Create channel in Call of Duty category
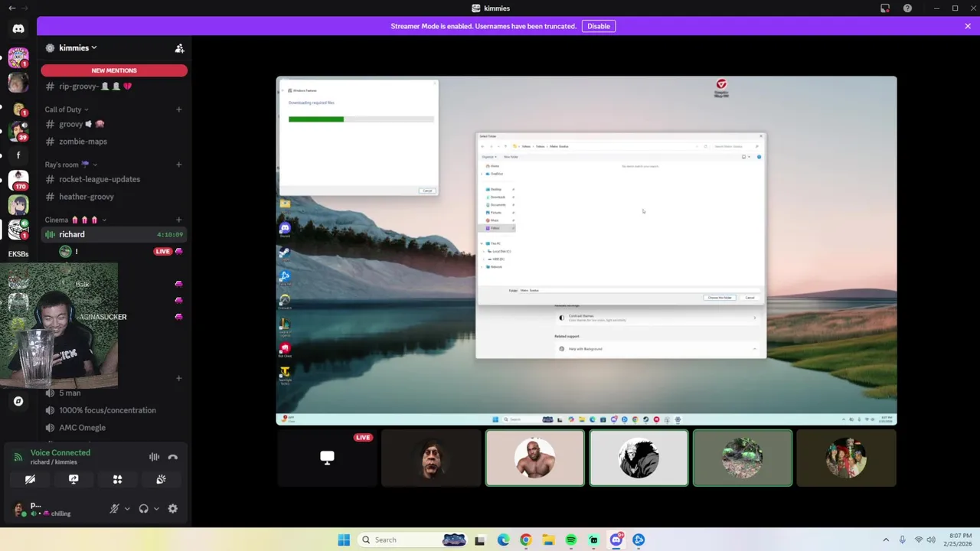This screenshot has width=980, height=551. pyautogui.click(x=179, y=109)
